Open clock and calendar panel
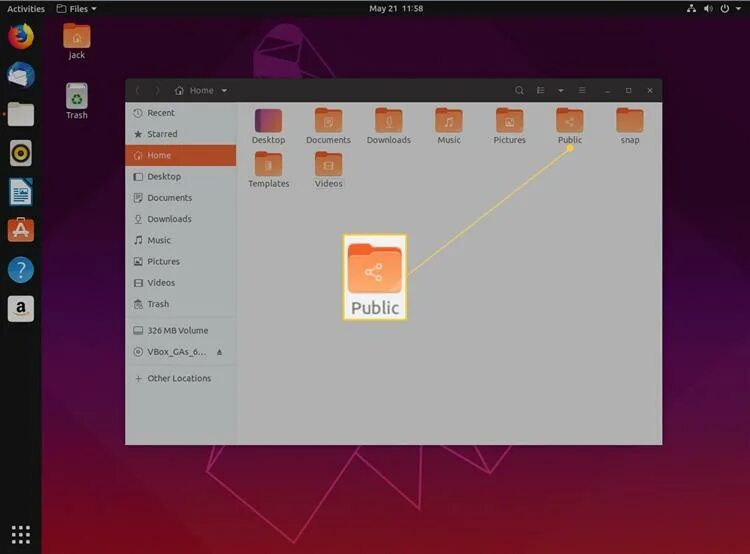Viewport: 750px width, 554px height. point(396,9)
